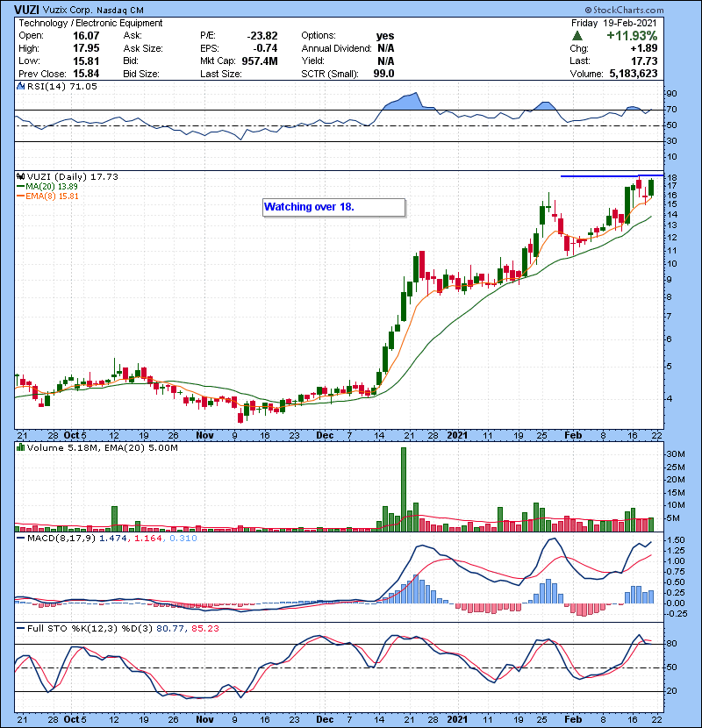Screen dimensions: 702x728
Task: Click the 1.50 MACD scale label
Action: (x=676, y=540)
